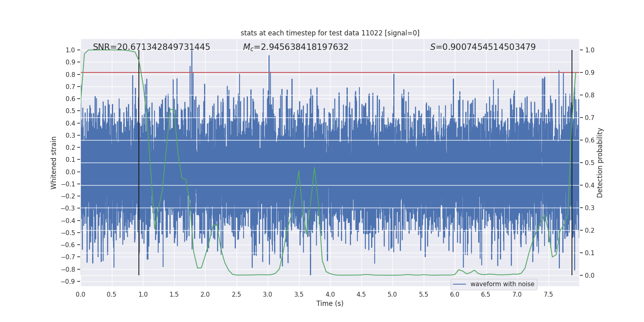
Task: Click the 'Detection probability' right axis label
Action: [600, 163]
